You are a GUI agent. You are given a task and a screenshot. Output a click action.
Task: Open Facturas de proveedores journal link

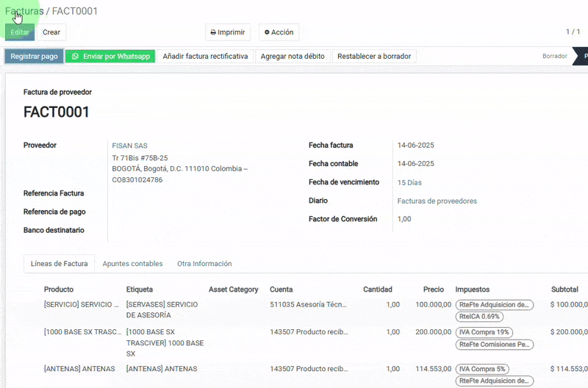437,201
